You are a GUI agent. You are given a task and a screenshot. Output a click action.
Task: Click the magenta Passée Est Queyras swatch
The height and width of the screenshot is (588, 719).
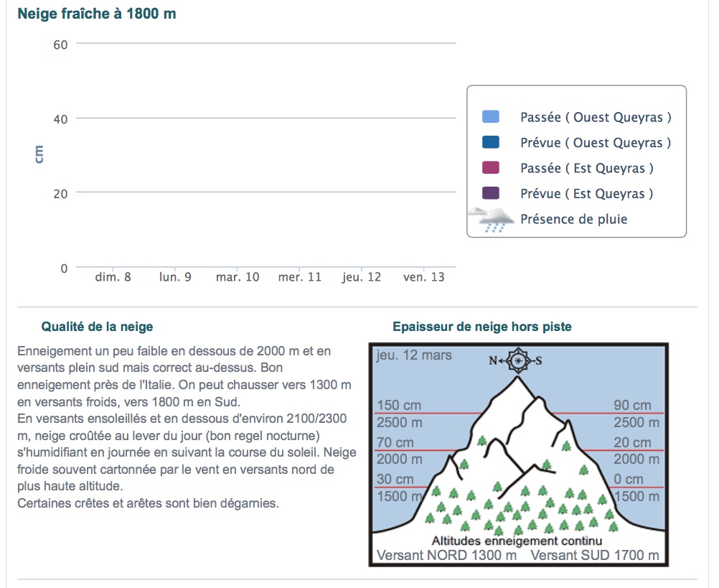point(491,168)
